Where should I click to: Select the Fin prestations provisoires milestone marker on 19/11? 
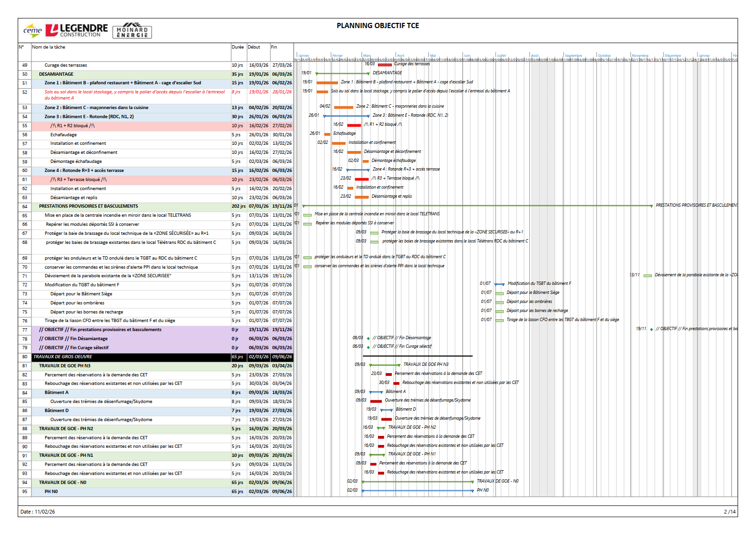click(651, 330)
